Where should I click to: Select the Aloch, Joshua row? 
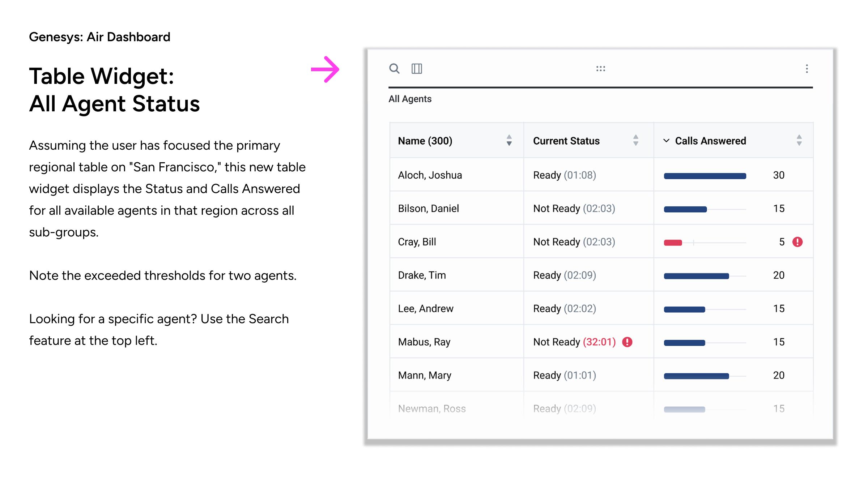430,175
